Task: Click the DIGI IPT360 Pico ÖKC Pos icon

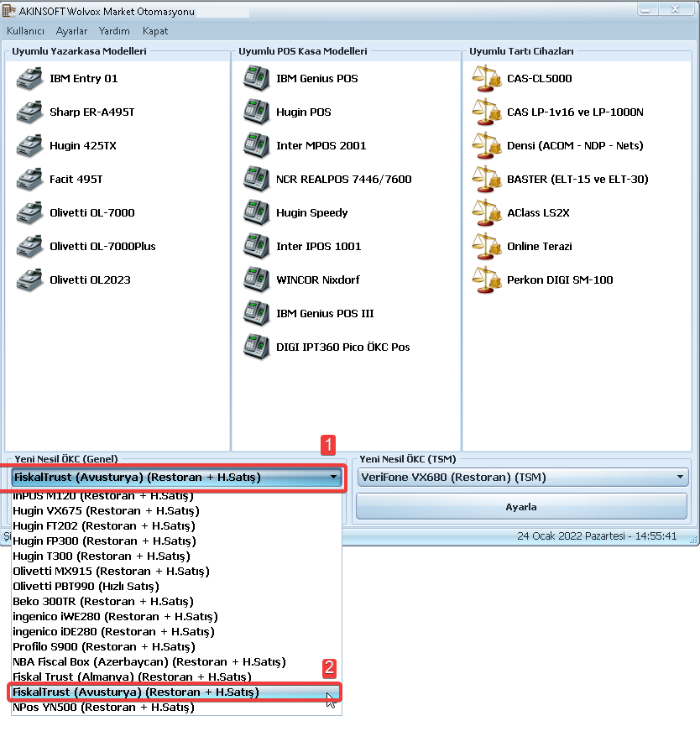Action: pyautogui.click(x=256, y=347)
